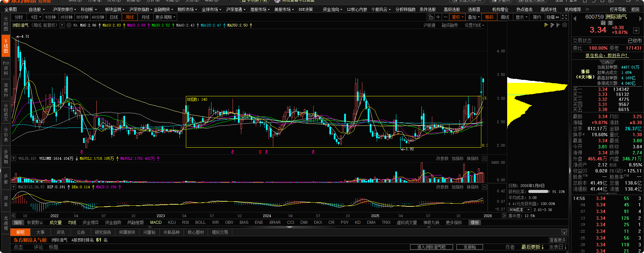Open the 显示 display dropdown
The image size is (644, 253).
(522, 17)
